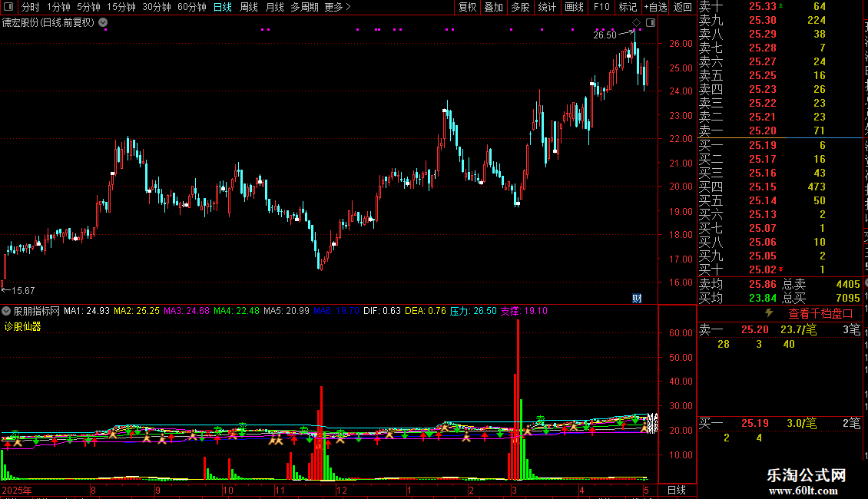The width and height of the screenshot is (868, 499).
Task: Click the lightning bolt icon
Action: [x=769, y=313]
